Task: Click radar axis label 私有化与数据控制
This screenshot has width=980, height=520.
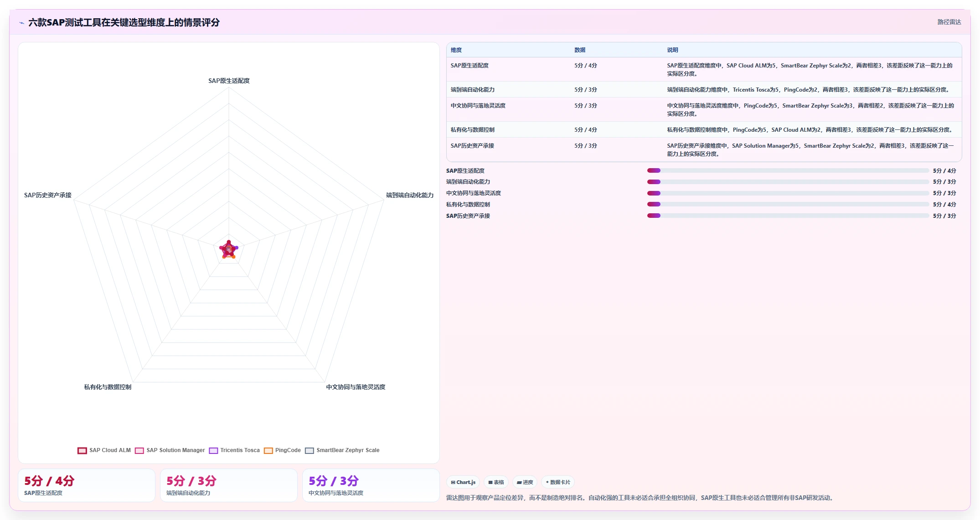Action: pyautogui.click(x=108, y=387)
